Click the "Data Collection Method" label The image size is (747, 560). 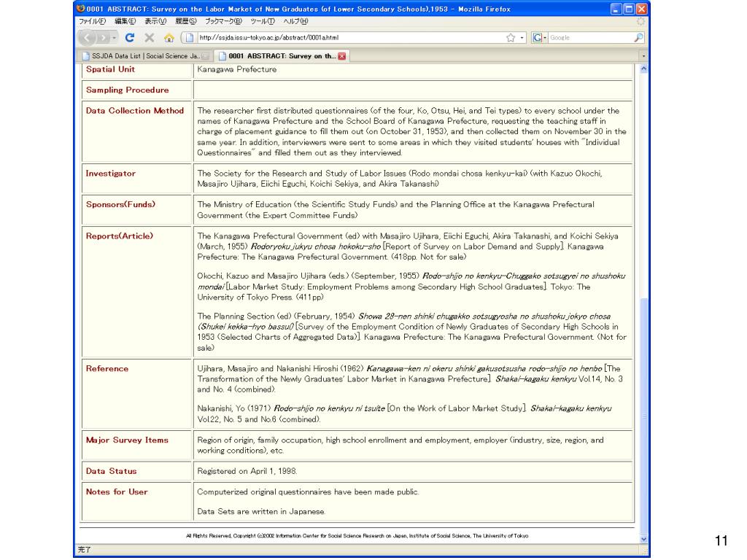[x=135, y=111]
